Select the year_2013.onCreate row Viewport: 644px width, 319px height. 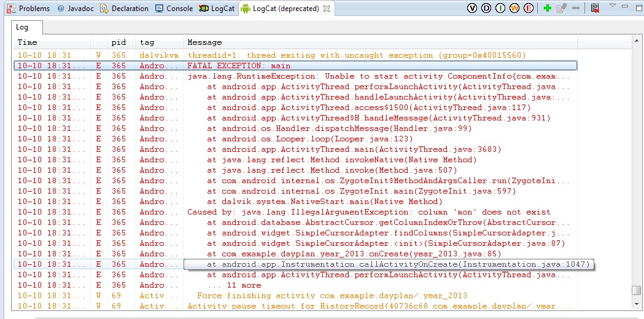296,254
